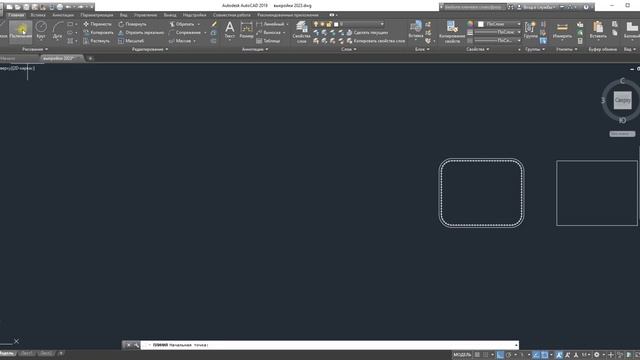Expand the Аннотации panel

tap(255, 49)
